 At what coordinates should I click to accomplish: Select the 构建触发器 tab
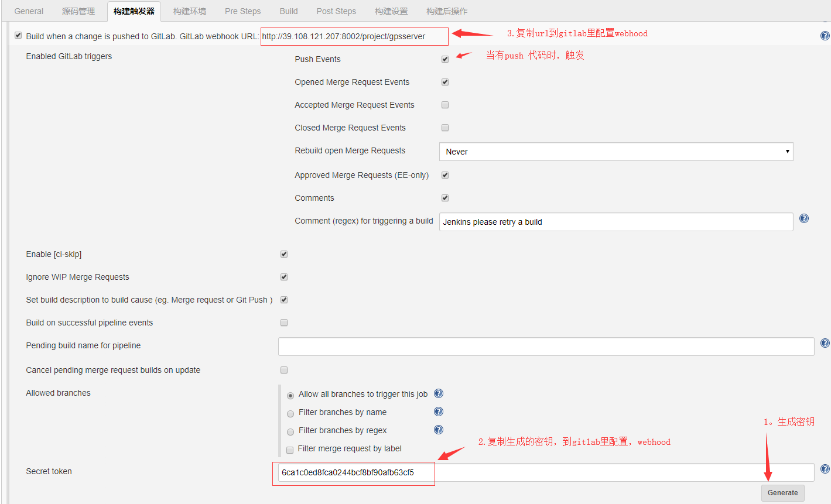tap(134, 11)
